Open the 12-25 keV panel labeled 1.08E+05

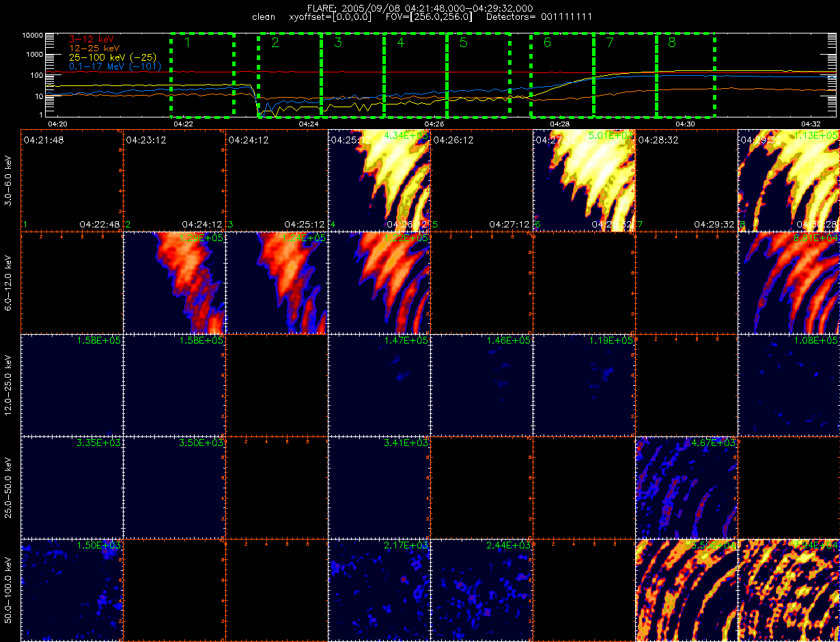[789, 385]
